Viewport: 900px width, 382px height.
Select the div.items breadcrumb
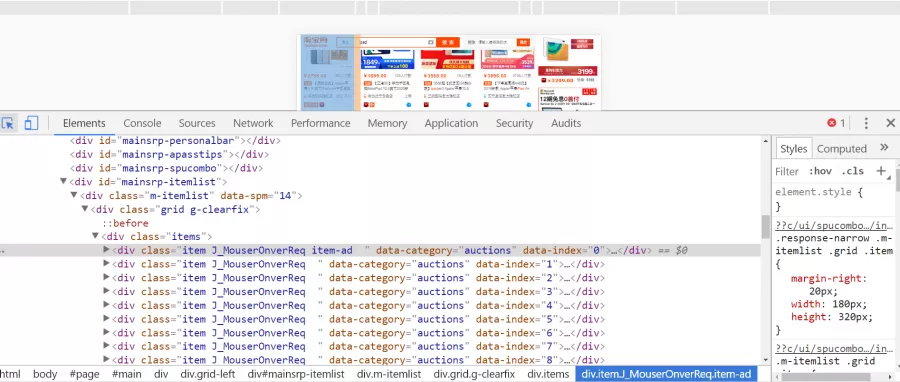coord(548,374)
